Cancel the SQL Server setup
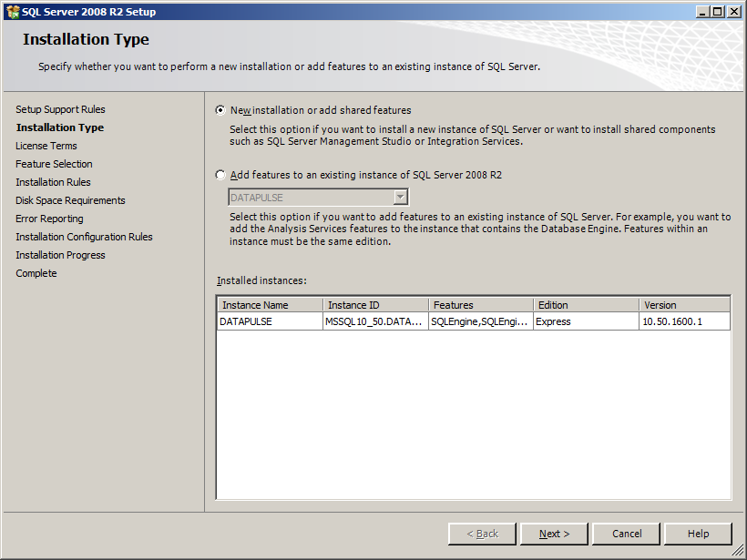747x560 pixels. tap(627, 534)
